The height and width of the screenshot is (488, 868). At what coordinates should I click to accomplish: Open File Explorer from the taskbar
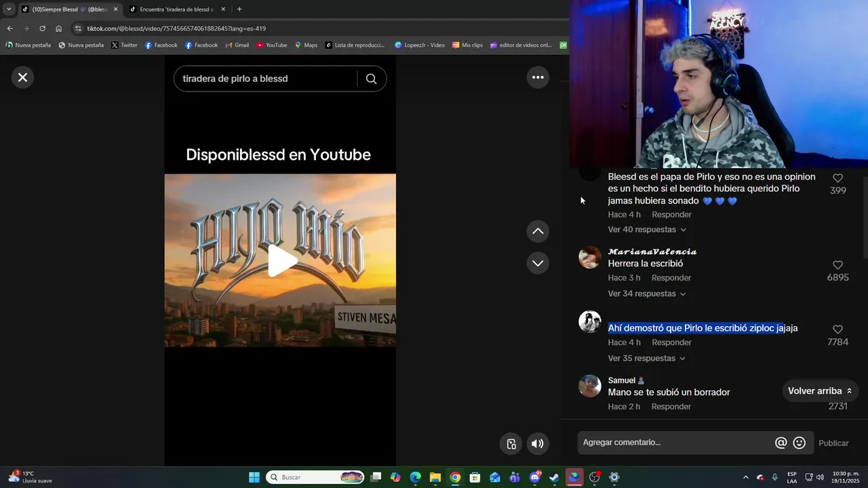[435, 477]
